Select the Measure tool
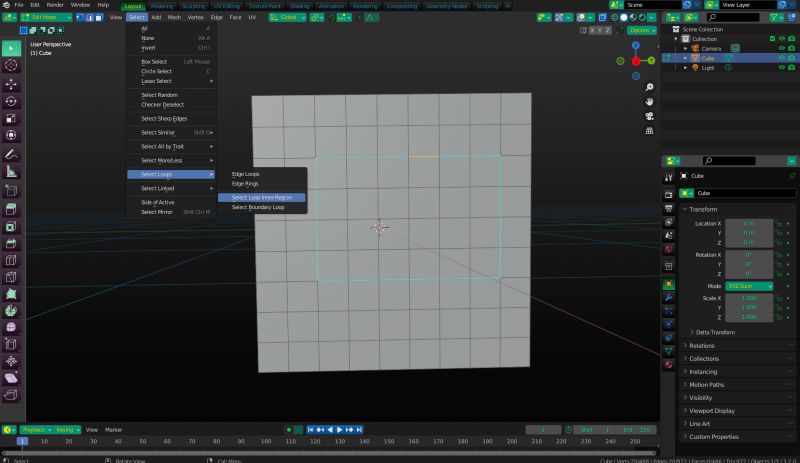The width and height of the screenshot is (800, 463). tap(11, 172)
